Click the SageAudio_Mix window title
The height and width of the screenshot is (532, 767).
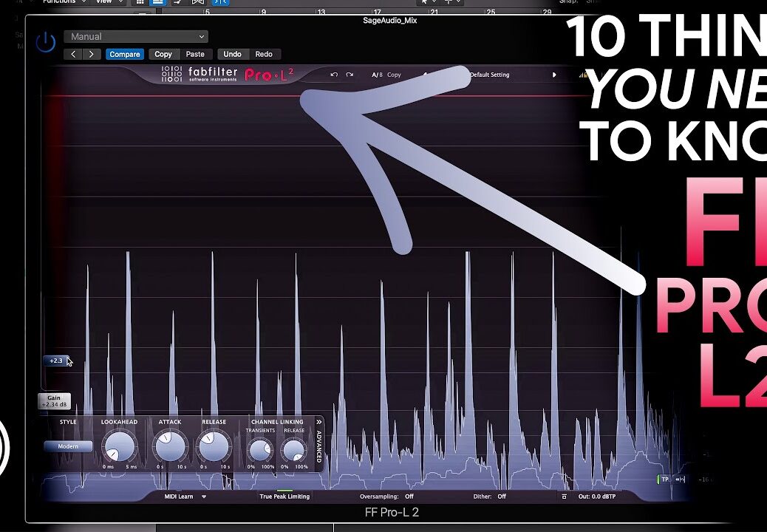click(390, 21)
